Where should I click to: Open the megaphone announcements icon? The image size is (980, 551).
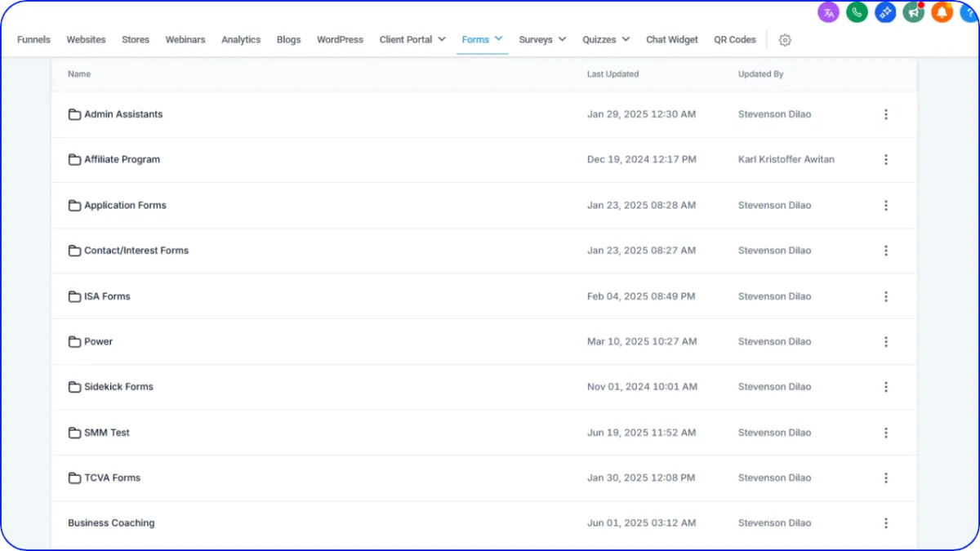pyautogui.click(x=913, y=12)
